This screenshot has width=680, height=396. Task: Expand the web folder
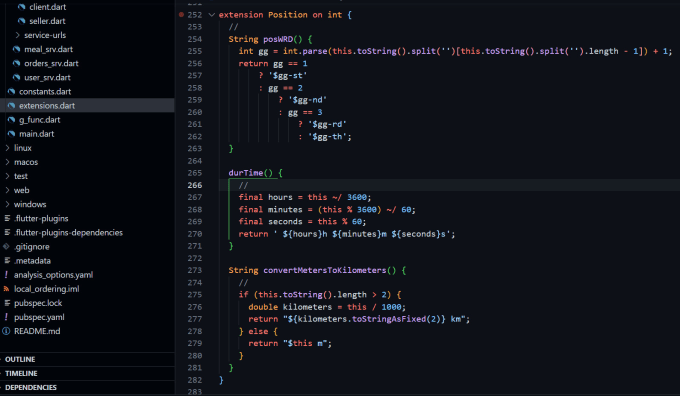[x=21, y=190]
